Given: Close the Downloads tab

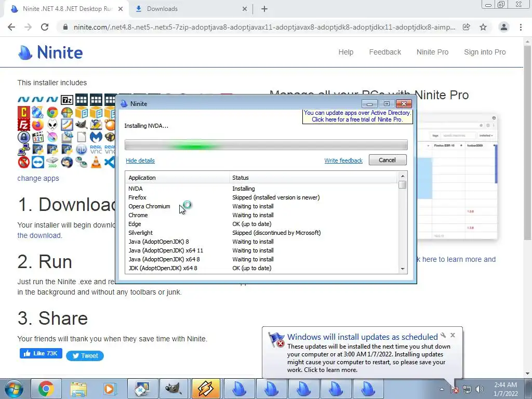Looking at the screenshot, I should (x=245, y=9).
